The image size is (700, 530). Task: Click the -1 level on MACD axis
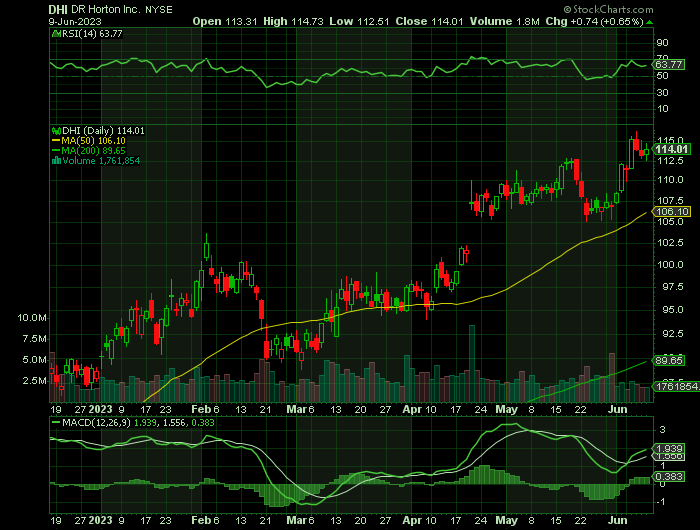661,502
